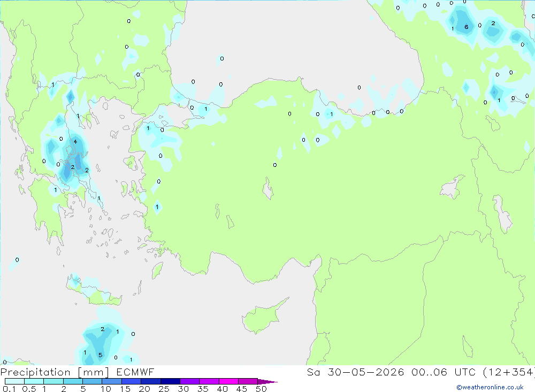Pick the 20–25 mm legend swatch
The height and width of the screenshot is (392, 535).
[x=151, y=381]
